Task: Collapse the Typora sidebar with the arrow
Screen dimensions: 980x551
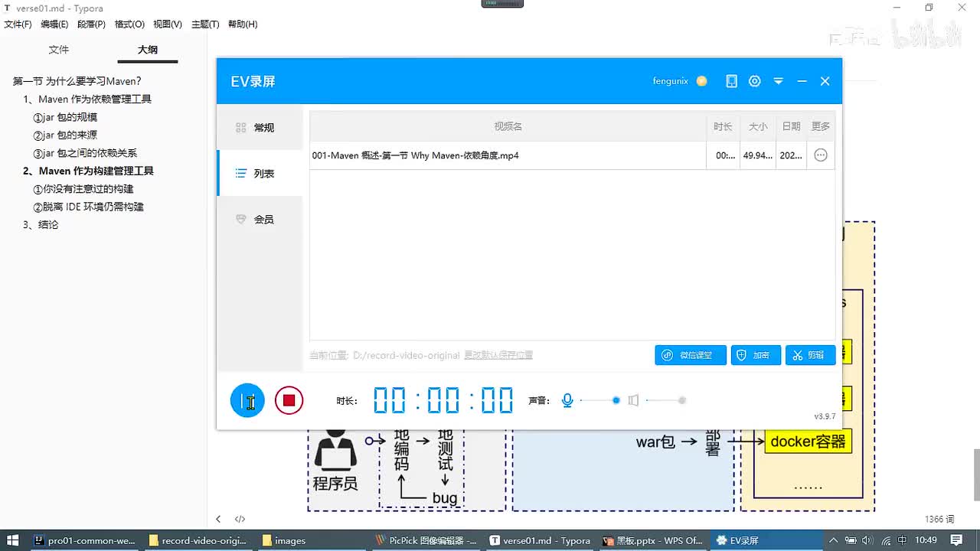Action: (x=218, y=519)
